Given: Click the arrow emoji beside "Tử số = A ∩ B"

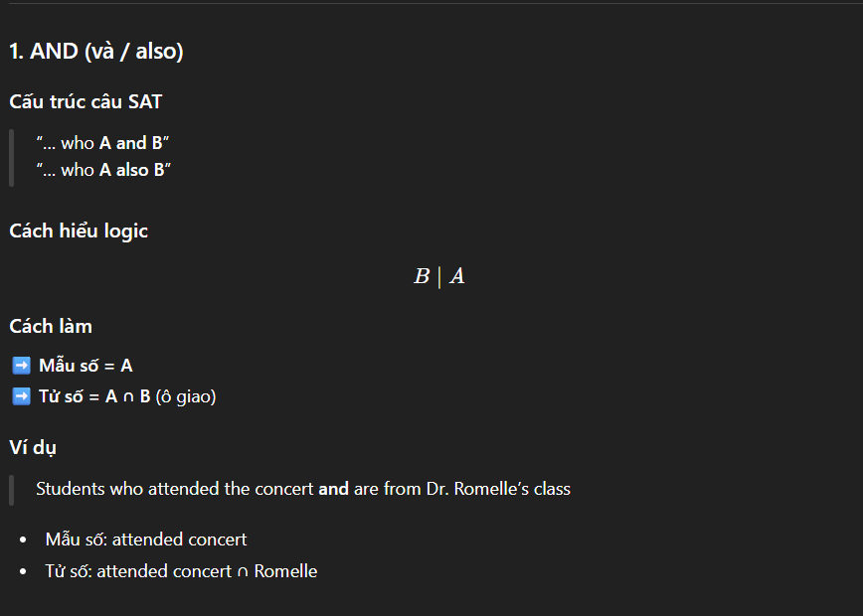Looking at the screenshot, I should click(21, 396).
